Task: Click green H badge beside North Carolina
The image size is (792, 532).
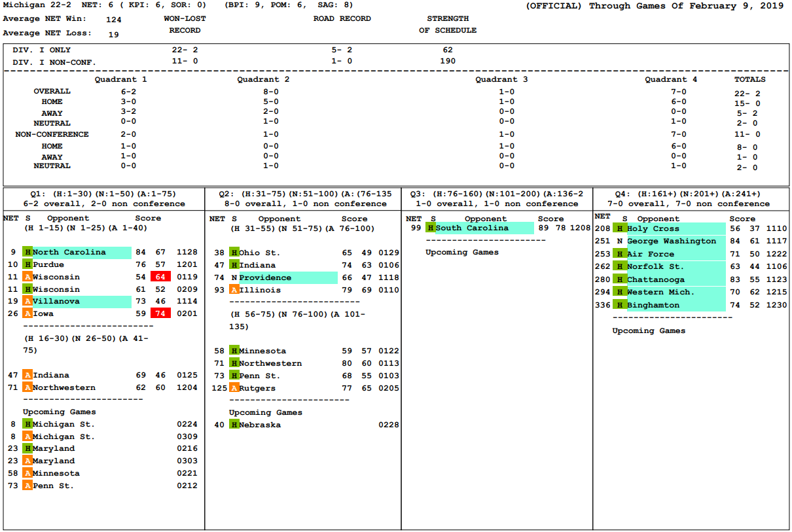Action: [27, 253]
